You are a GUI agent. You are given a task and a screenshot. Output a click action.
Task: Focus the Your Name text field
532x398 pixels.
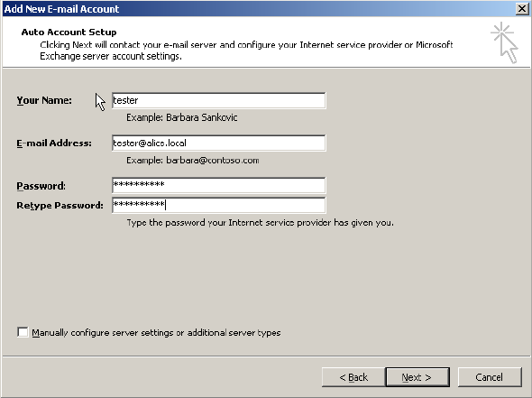218,100
